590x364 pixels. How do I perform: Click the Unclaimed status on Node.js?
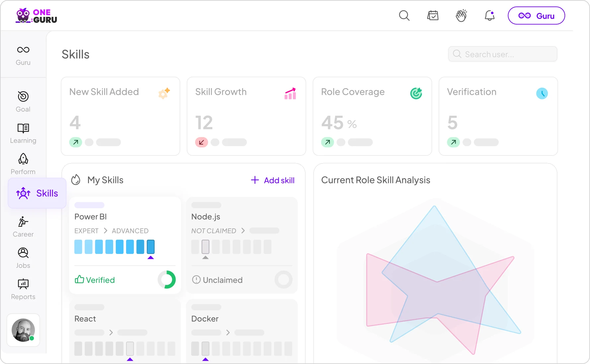click(x=217, y=280)
